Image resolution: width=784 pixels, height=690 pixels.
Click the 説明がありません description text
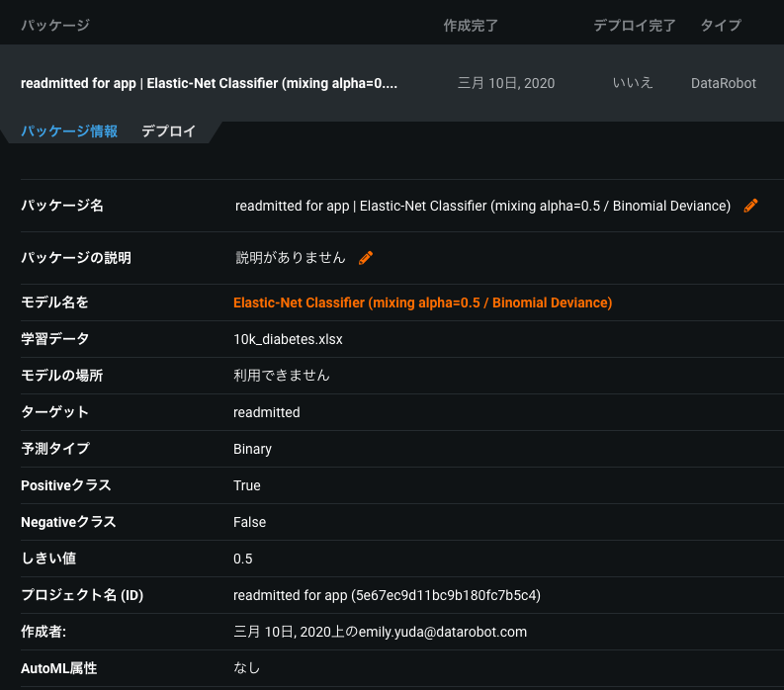pos(291,258)
